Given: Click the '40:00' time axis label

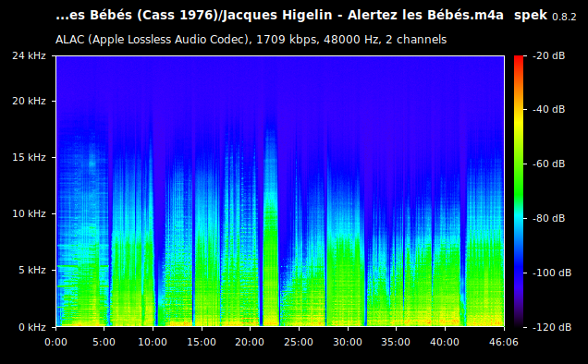Looking at the screenshot, I should coord(445,342).
